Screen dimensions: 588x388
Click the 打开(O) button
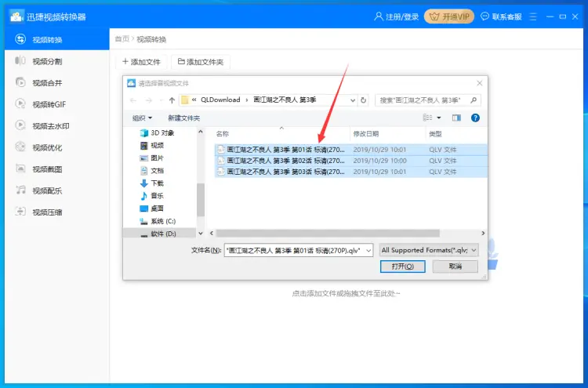pyautogui.click(x=402, y=267)
